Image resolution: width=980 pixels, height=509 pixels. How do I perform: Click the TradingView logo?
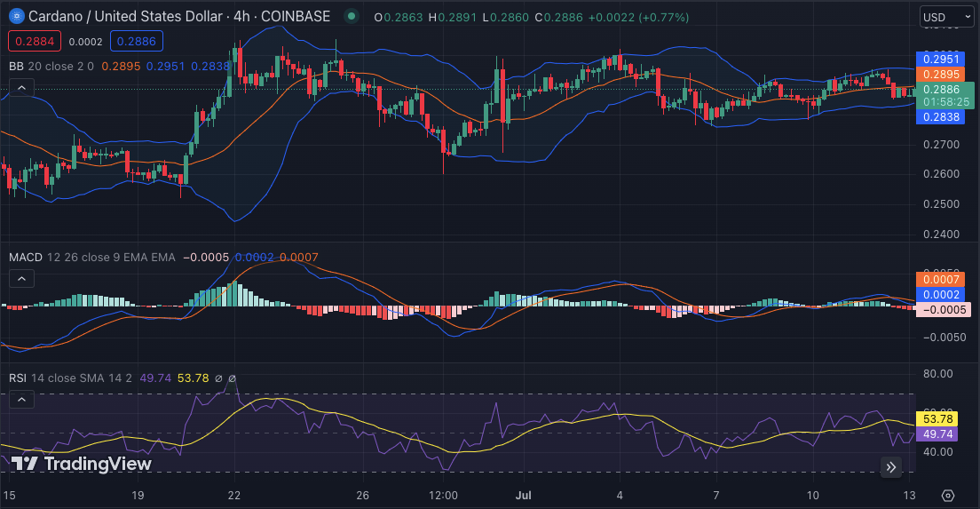click(82, 464)
